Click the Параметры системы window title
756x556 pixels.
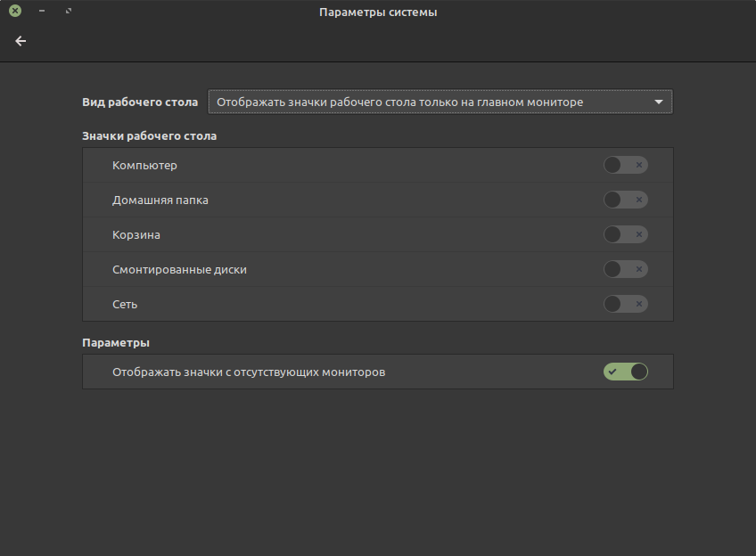coord(378,12)
